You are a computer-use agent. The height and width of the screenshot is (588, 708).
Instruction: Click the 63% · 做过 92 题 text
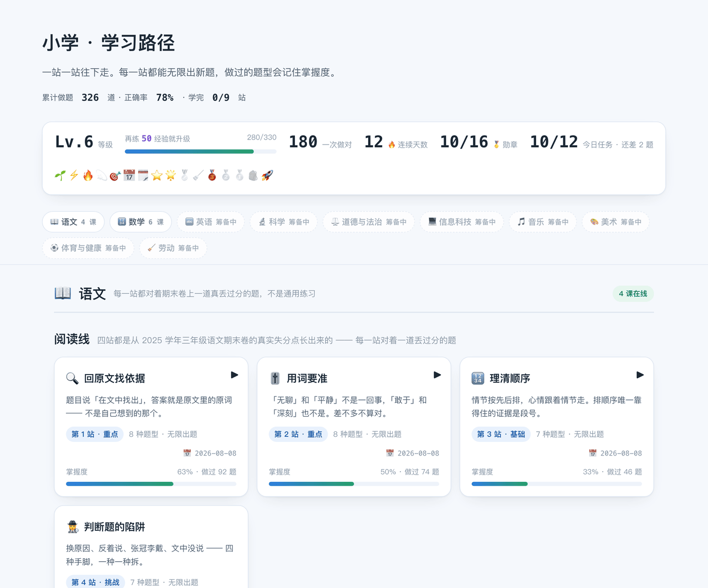coord(207,472)
